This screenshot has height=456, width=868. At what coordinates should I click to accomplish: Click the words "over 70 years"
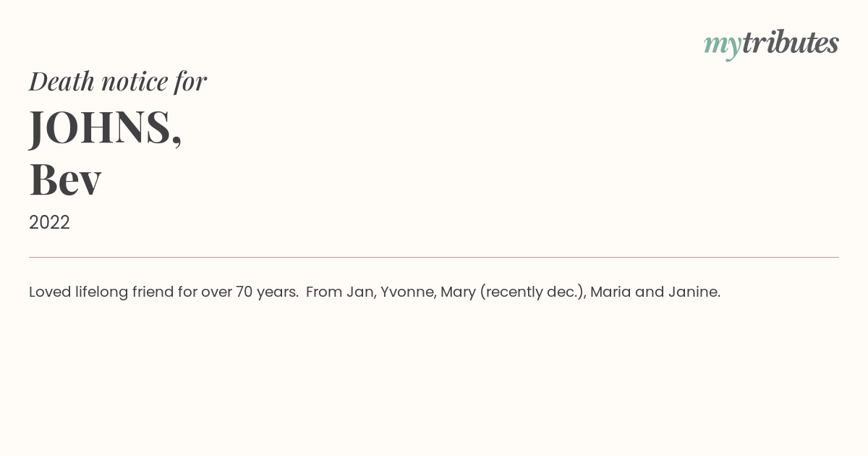tap(250, 292)
